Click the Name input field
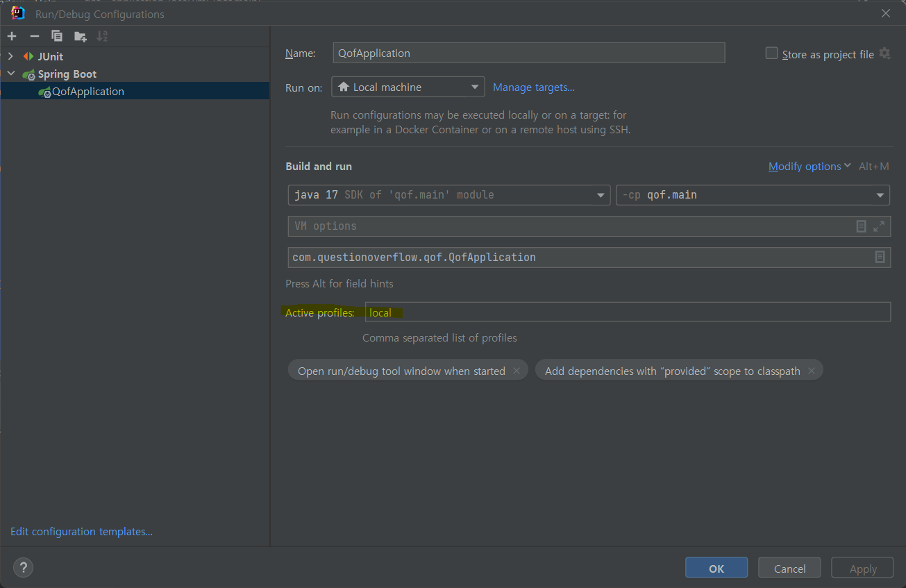Viewport: 906px width, 588px height. tap(529, 53)
